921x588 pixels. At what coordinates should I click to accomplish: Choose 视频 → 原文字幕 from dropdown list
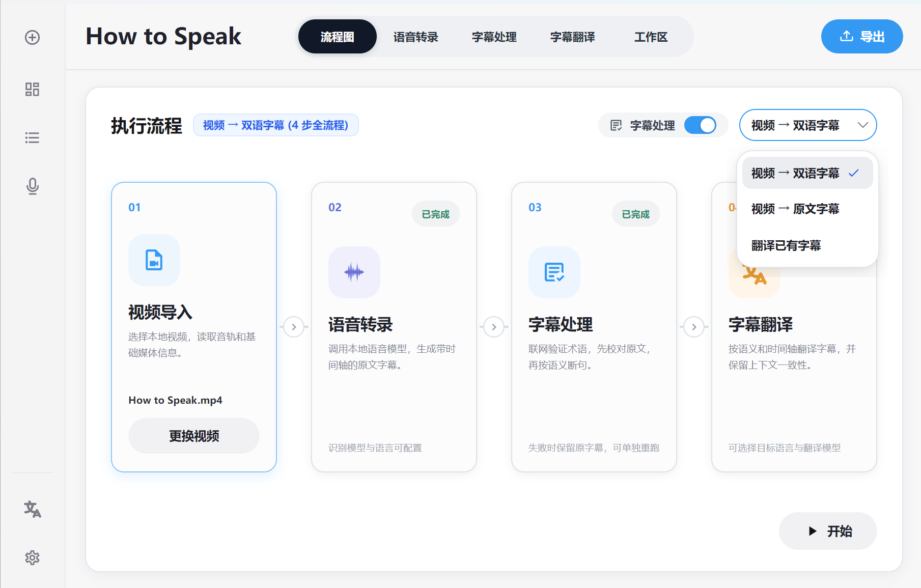(807, 209)
